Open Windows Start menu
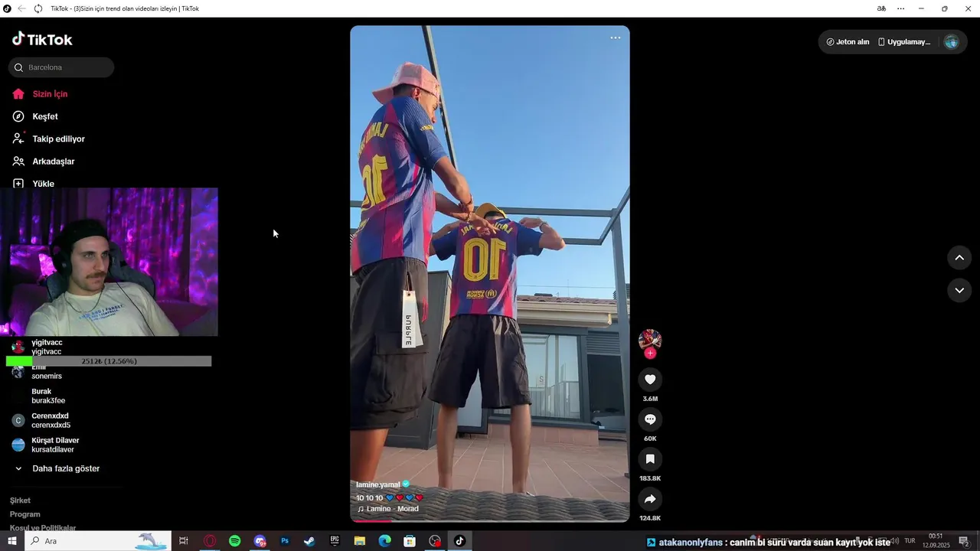Viewport: 980px width, 551px height. tap(11, 541)
